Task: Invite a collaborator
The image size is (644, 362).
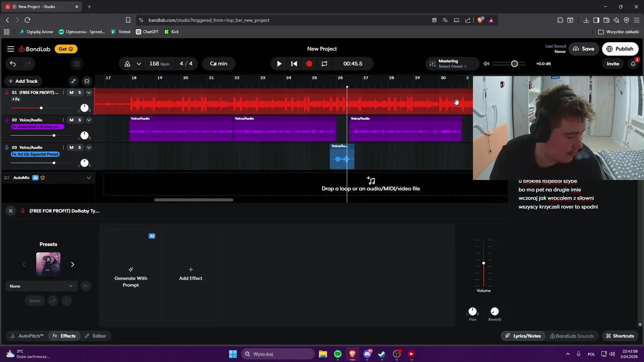Action: pyautogui.click(x=613, y=64)
